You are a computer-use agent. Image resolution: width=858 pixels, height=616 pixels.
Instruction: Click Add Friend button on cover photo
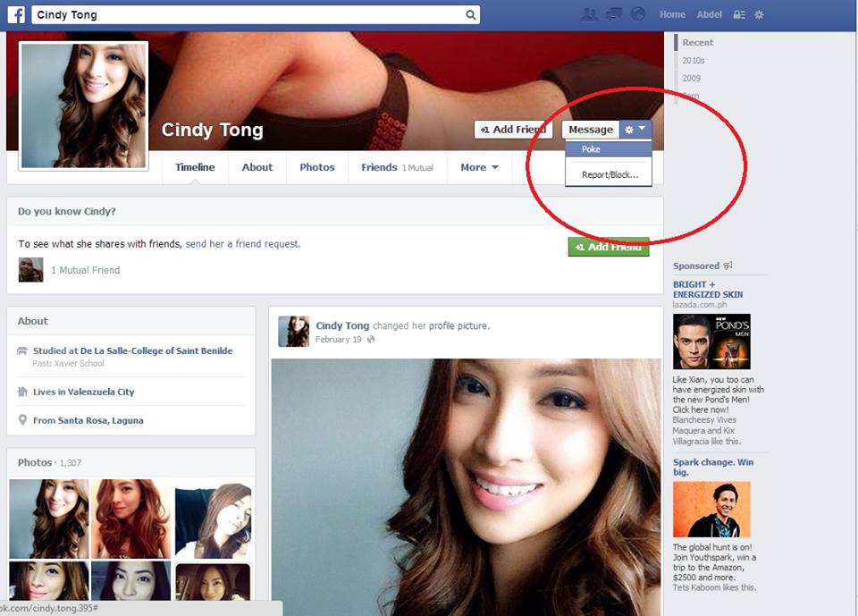[513, 130]
